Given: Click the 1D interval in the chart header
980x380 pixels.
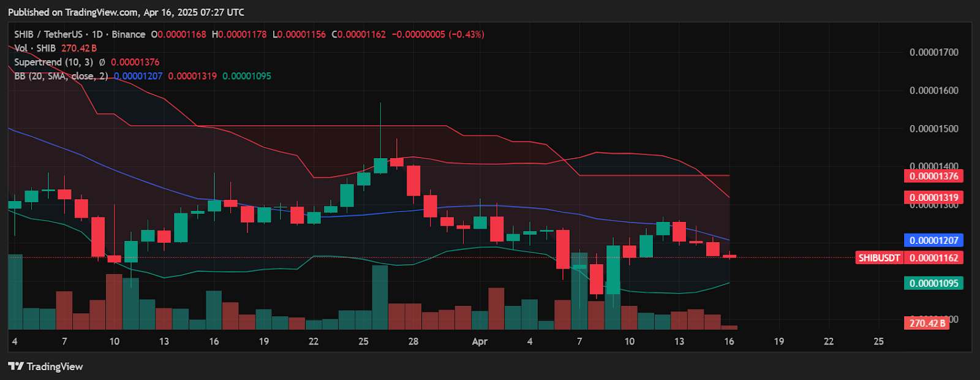Looking at the screenshot, I should 97,34.
